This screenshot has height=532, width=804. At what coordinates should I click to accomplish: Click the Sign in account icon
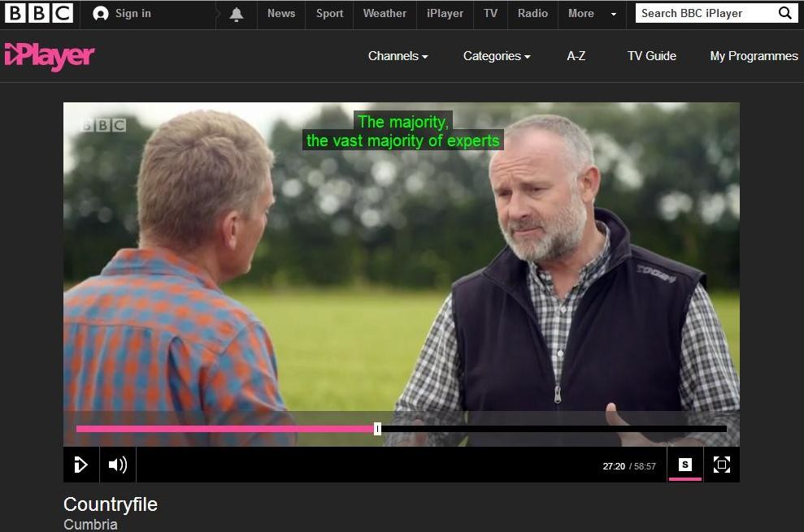(x=101, y=14)
